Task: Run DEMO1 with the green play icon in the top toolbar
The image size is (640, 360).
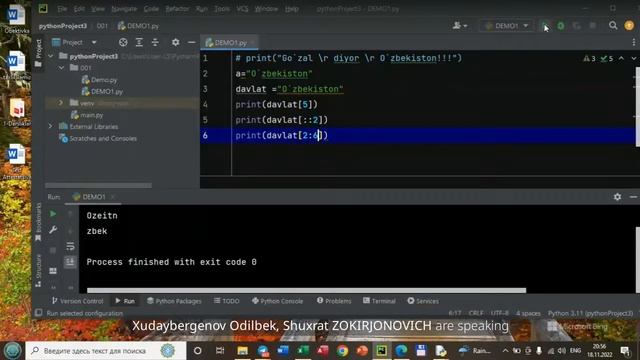Action: [545, 26]
